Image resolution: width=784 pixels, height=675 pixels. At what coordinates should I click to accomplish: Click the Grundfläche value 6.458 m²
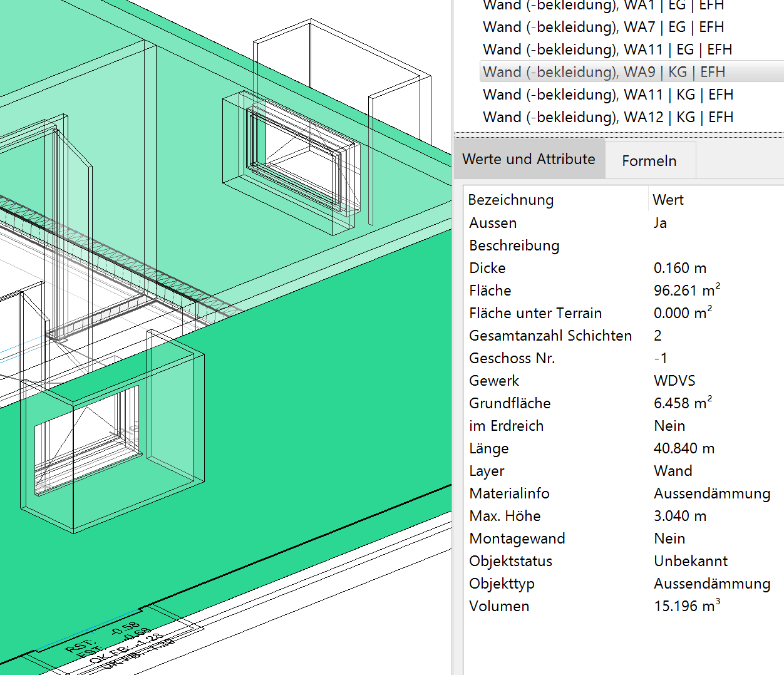coord(683,403)
